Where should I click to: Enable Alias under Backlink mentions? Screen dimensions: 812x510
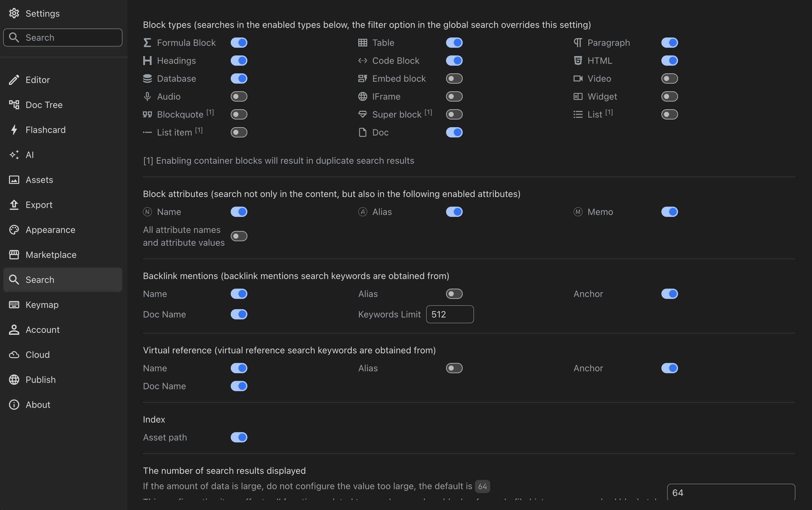click(454, 293)
